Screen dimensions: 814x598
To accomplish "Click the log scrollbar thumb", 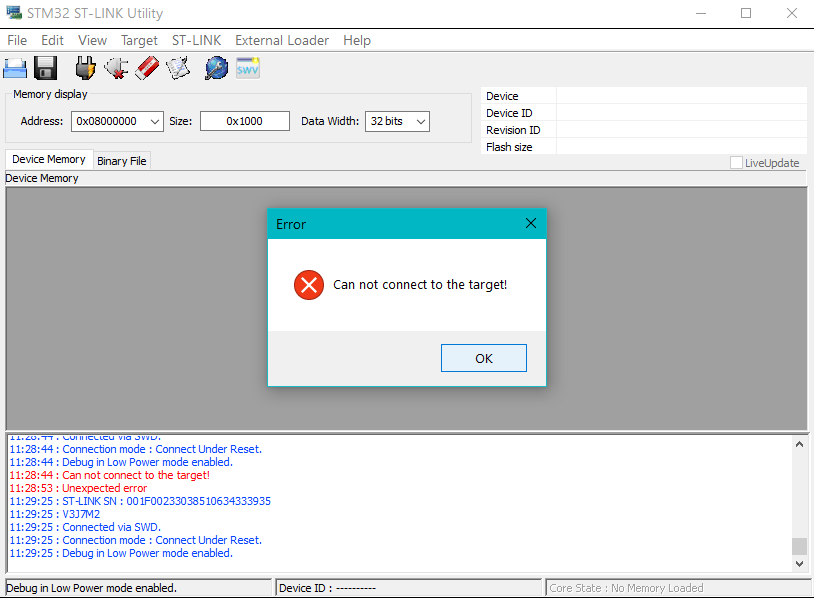I will (x=799, y=546).
